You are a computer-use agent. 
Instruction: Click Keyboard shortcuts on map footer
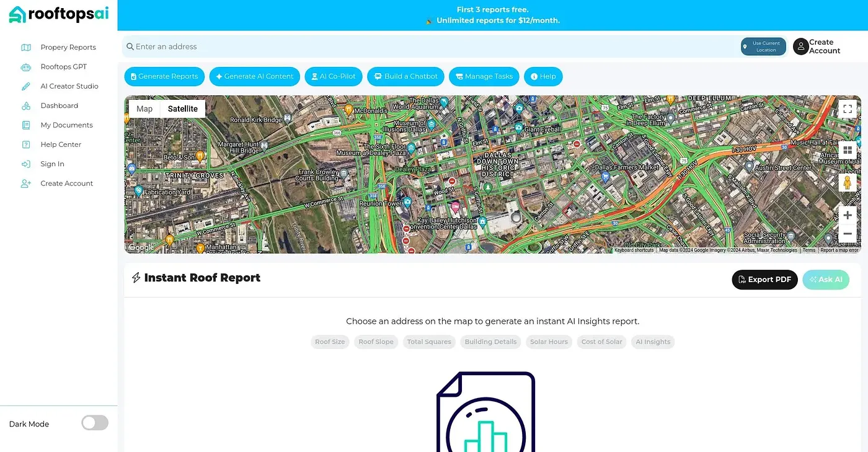click(x=634, y=250)
